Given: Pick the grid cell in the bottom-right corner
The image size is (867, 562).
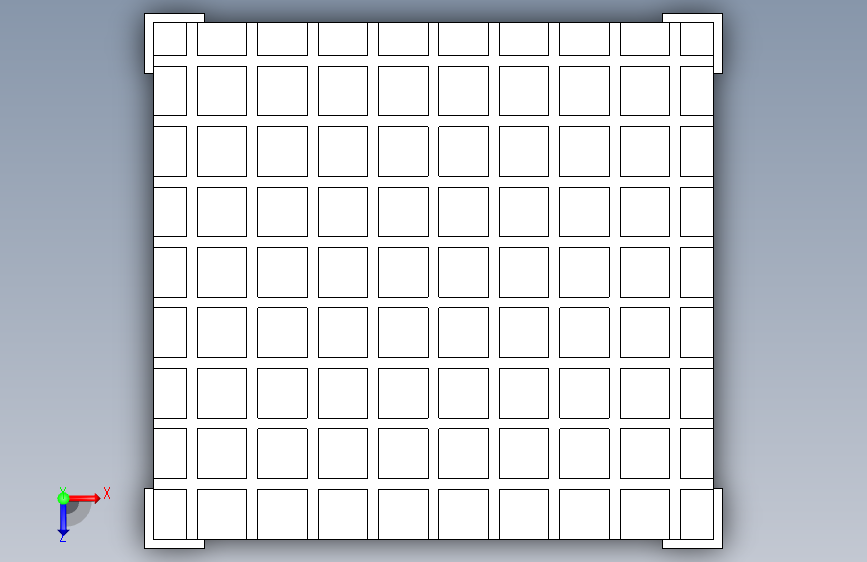Looking at the screenshot, I should point(697,514).
